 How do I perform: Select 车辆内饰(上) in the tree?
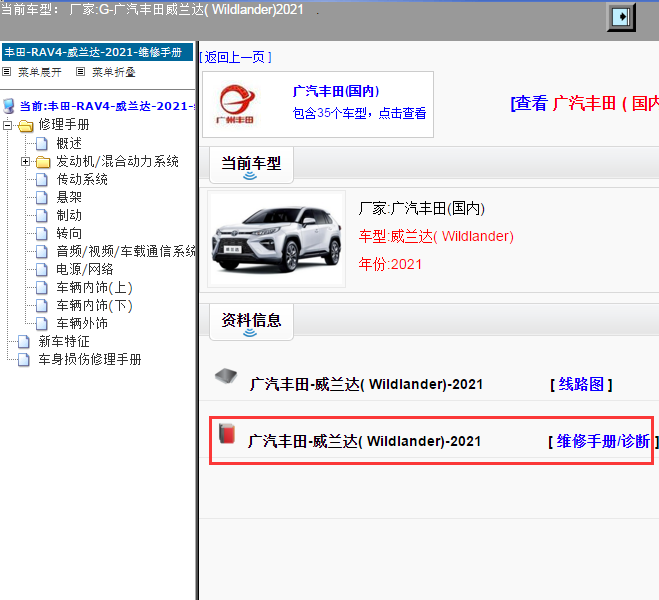pyautogui.click(x=95, y=288)
